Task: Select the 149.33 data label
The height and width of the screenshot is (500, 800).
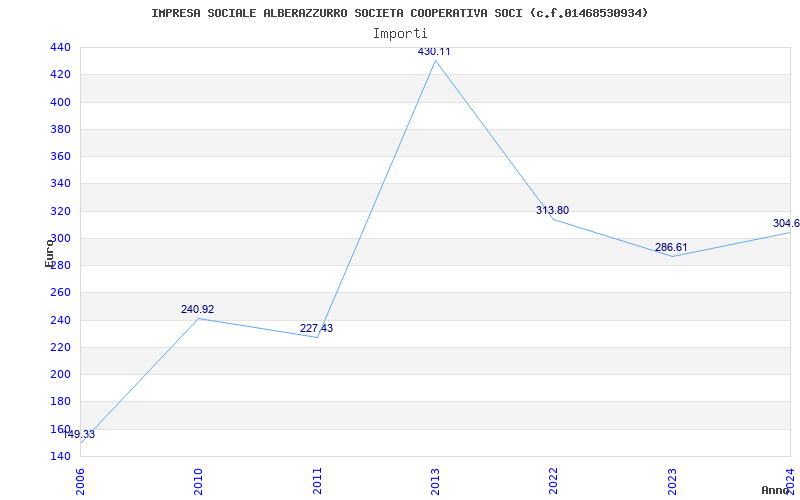Action: pyautogui.click(x=79, y=435)
